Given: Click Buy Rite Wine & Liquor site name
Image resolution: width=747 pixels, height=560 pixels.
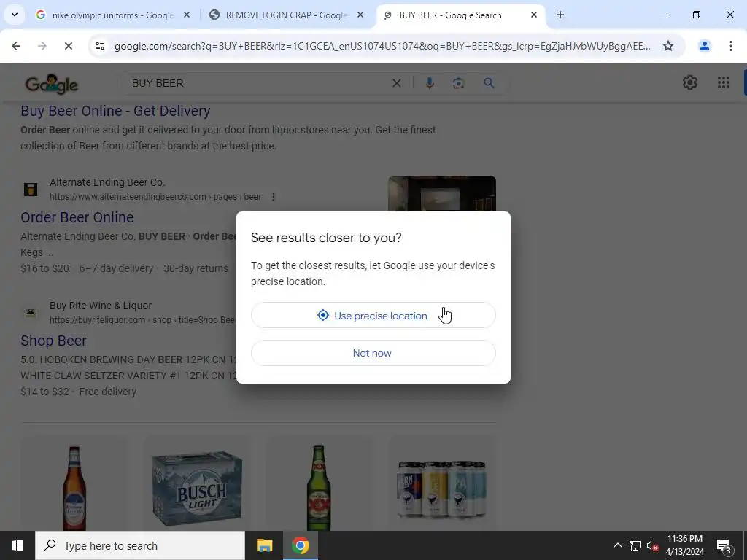Looking at the screenshot, I should pyautogui.click(x=101, y=306).
